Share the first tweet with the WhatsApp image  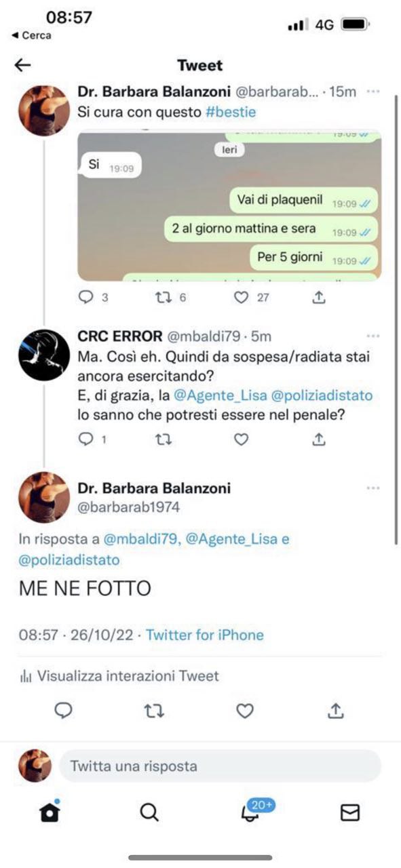pos(319,297)
